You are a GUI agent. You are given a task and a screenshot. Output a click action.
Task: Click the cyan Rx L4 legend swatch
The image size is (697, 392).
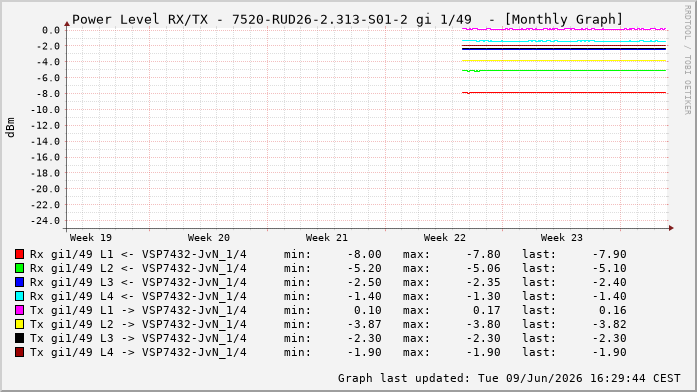tap(19, 296)
